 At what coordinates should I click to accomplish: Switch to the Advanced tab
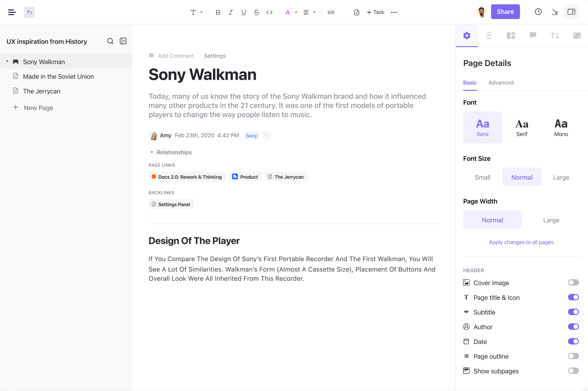click(501, 82)
